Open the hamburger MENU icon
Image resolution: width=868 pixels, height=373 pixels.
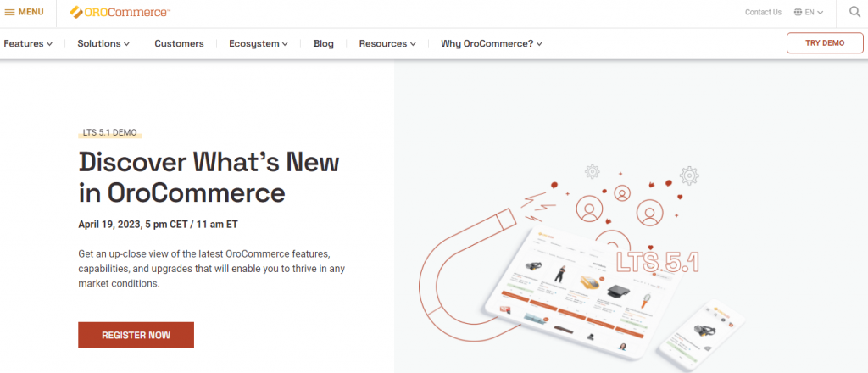9,12
